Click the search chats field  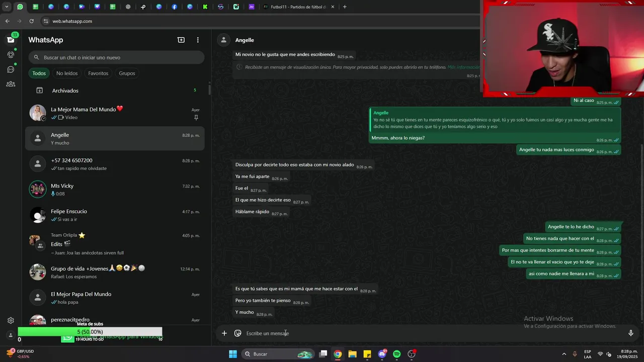pyautogui.click(x=116, y=57)
